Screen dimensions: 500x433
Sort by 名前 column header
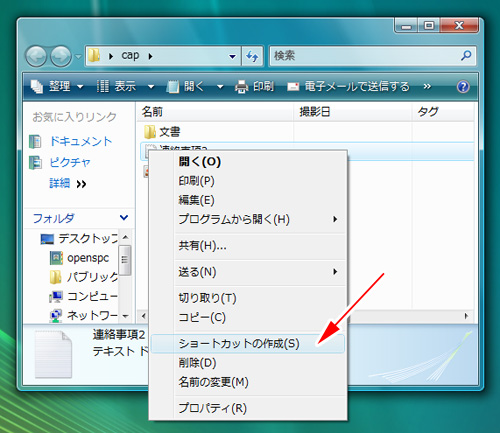pos(215,112)
